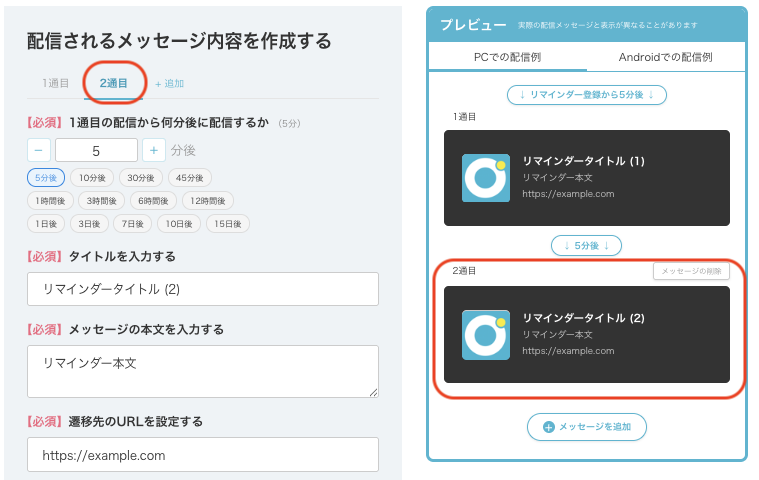Select the リマインダータイトル (1) preview card

587,178
